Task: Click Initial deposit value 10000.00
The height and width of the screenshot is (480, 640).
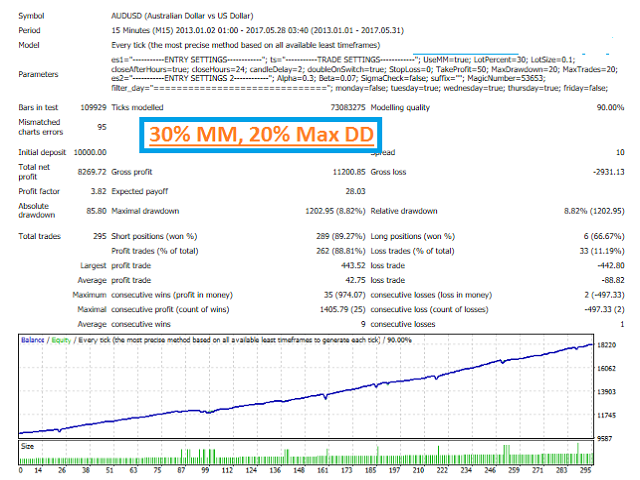Action: [90, 152]
